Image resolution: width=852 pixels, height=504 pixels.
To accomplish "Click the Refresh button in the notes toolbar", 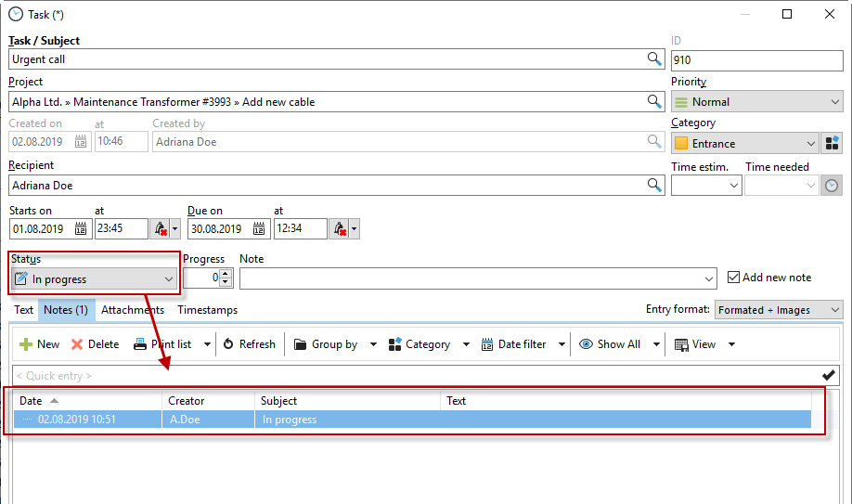I will click(x=249, y=344).
